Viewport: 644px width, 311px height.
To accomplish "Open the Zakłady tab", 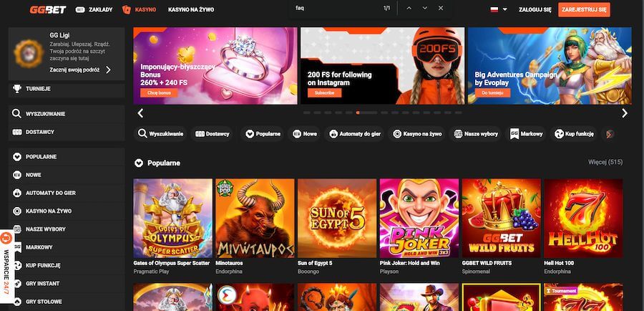I will [x=94, y=10].
